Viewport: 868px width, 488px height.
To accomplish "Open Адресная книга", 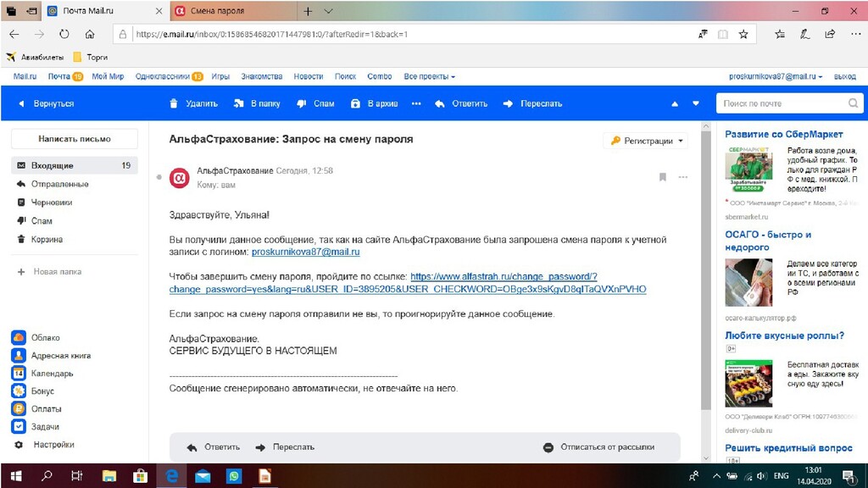I will [x=52, y=355].
